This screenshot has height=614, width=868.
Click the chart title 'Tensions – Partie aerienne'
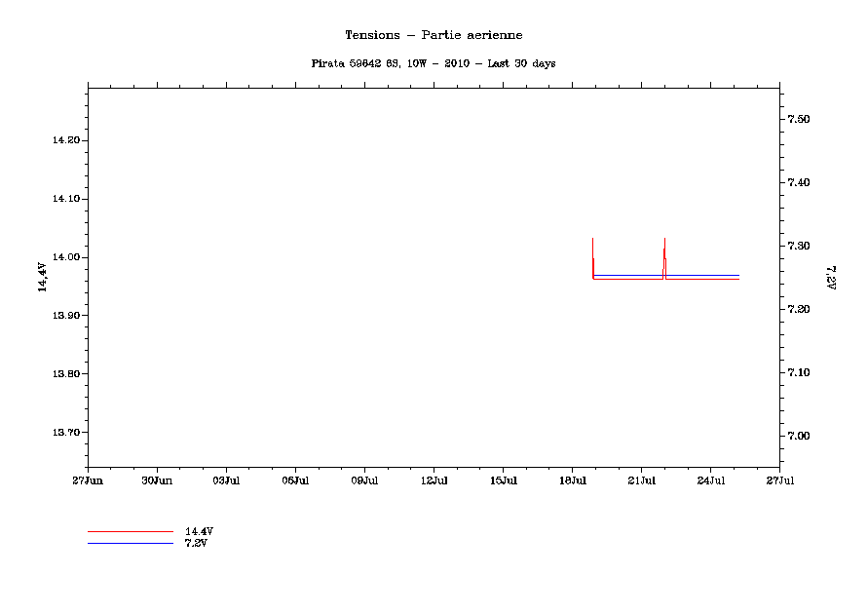tap(434, 35)
